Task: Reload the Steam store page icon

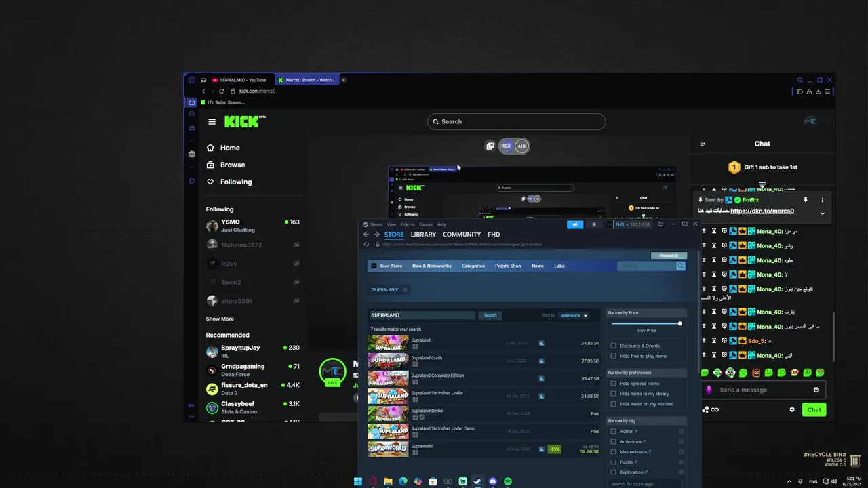Action: point(366,245)
